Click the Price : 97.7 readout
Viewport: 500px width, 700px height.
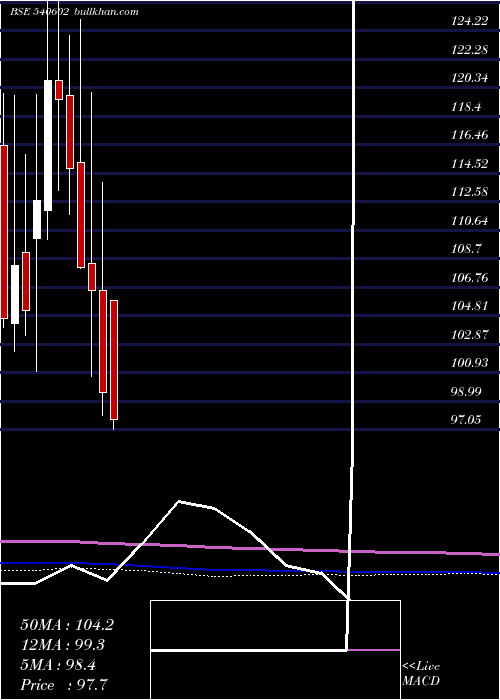tap(64, 685)
